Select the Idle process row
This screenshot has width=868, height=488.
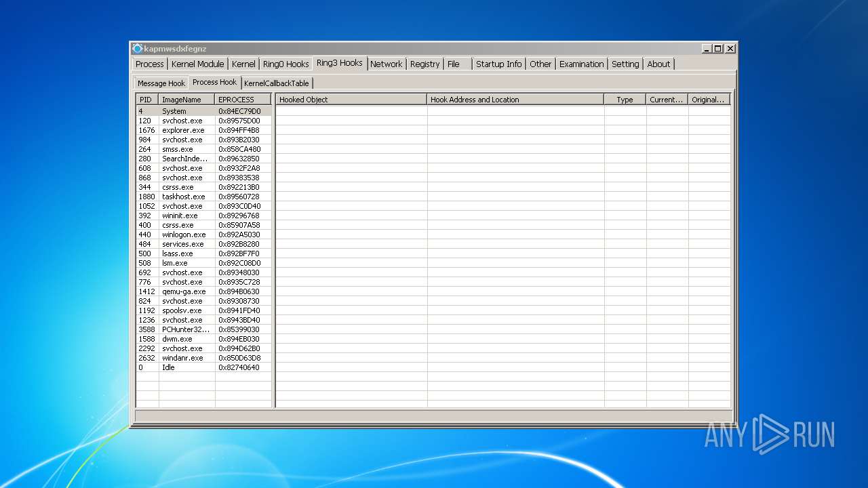click(x=203, y=367)
